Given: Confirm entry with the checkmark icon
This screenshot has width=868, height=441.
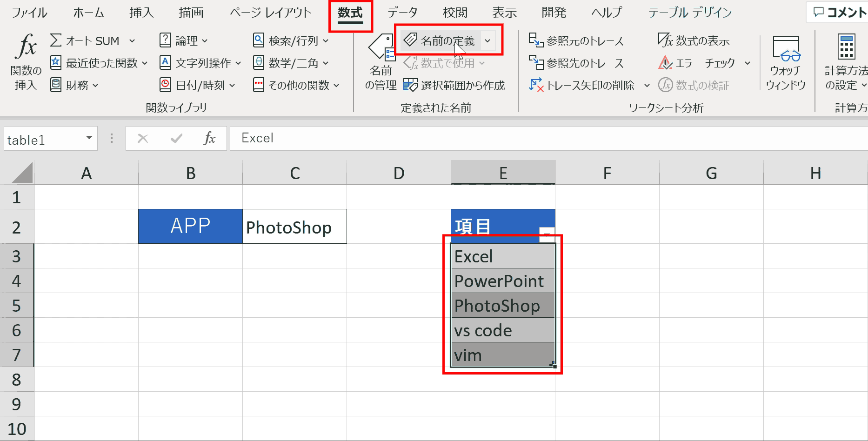Looking at the screenshot, I should (176, 138).
